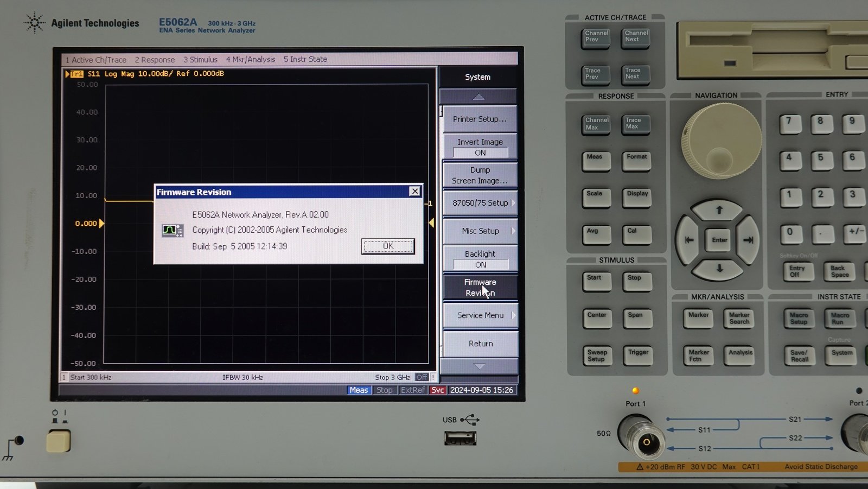Click the Stop status indicator
The image size is (868, 489).
[384, 390]
